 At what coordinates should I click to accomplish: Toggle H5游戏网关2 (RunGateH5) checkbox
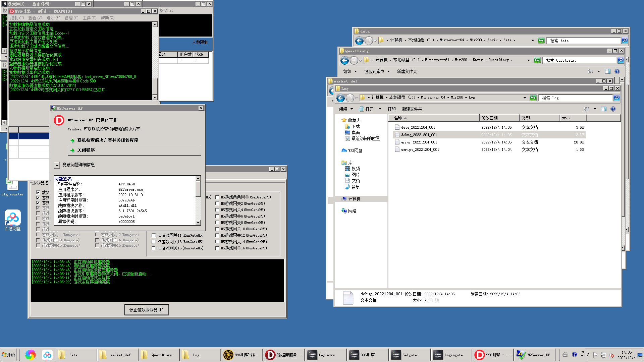tap(217, 203)
